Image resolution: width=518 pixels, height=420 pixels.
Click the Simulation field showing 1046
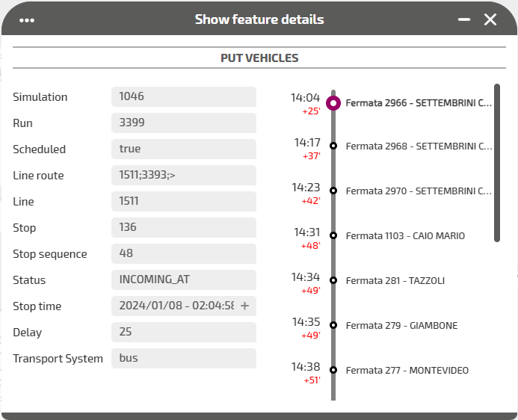point(183,96)
